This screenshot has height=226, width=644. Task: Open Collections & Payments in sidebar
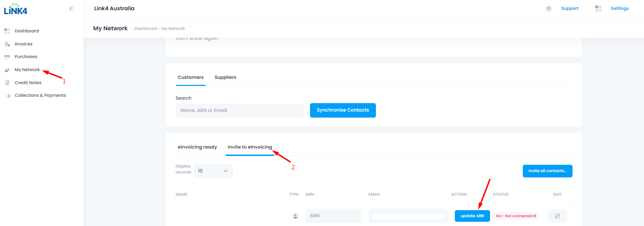pyautogui.click(x=40, y=95)
